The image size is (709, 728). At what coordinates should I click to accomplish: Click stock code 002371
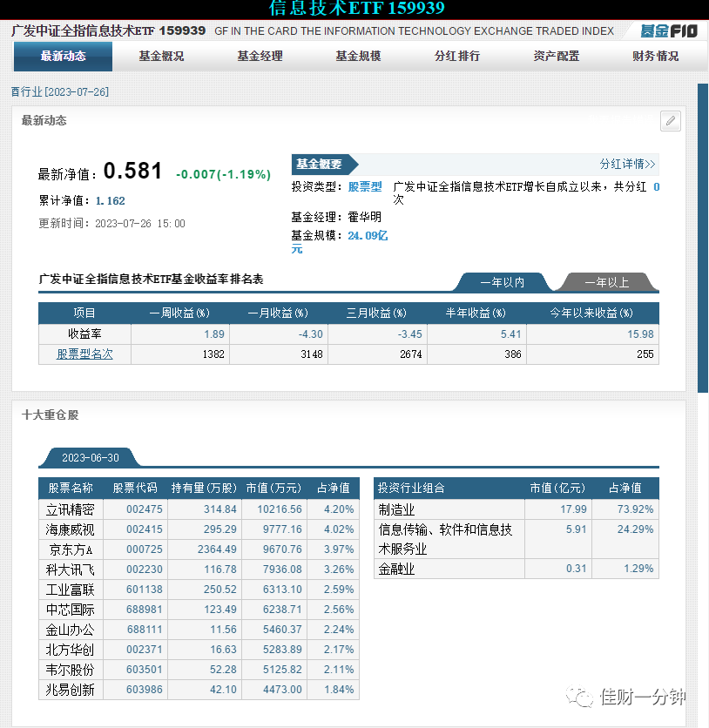[x=145, y=650]
